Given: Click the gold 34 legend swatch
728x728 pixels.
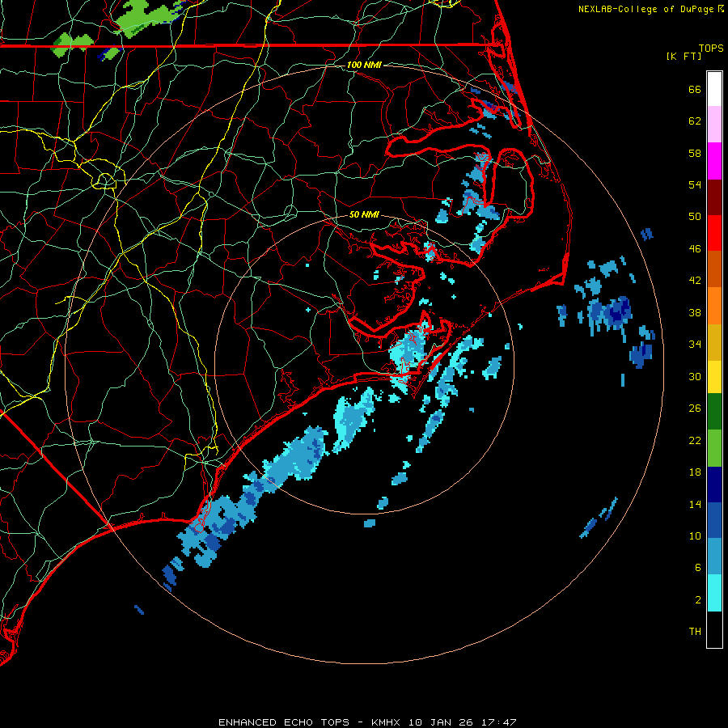Looking at the screenshot, I should [x=714, y=342].
